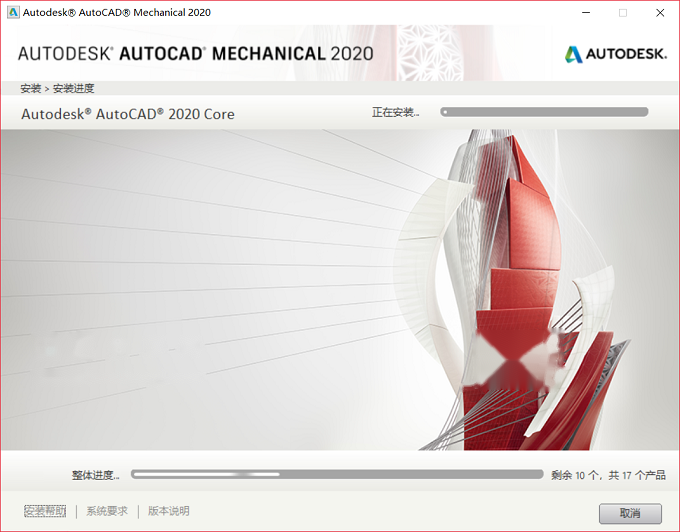Click the Autodesk logo at top right

[616, 54]
